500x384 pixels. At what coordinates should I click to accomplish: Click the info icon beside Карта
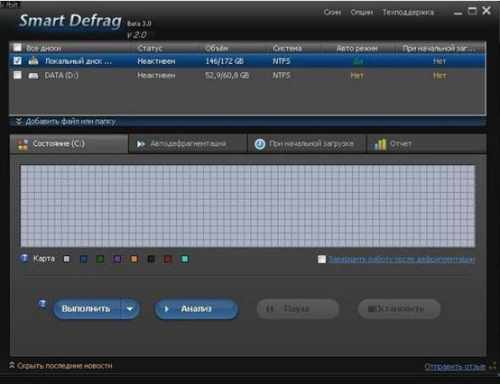(x=24, y=258)
